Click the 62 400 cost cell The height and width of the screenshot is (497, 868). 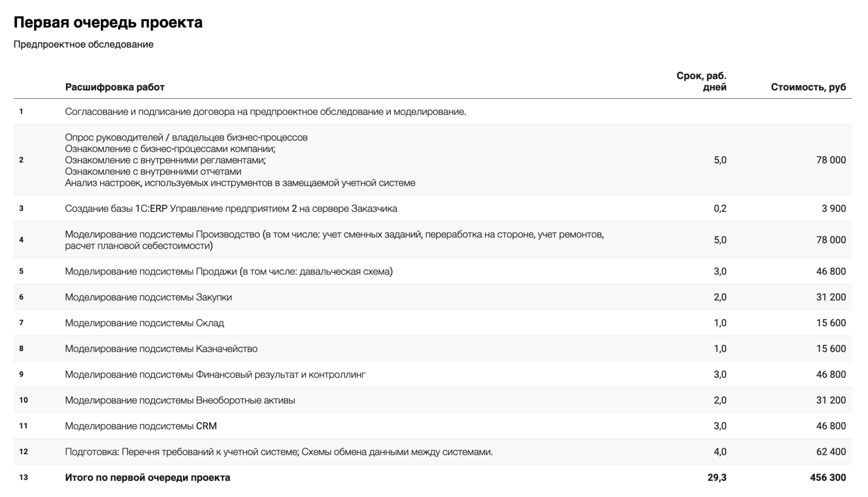click(x=831, y=452)
